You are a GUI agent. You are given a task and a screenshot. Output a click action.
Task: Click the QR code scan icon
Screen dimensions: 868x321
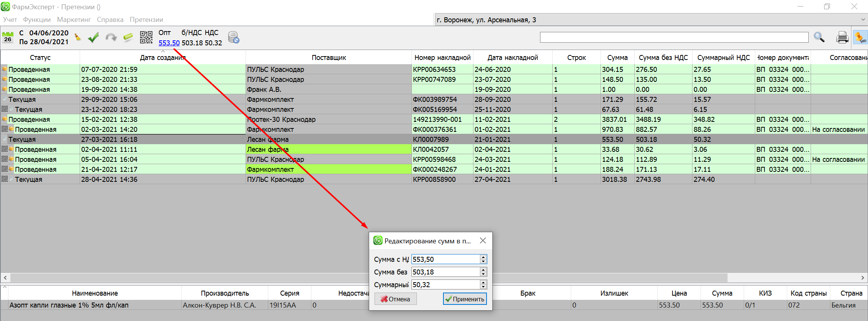pos(146,37)
